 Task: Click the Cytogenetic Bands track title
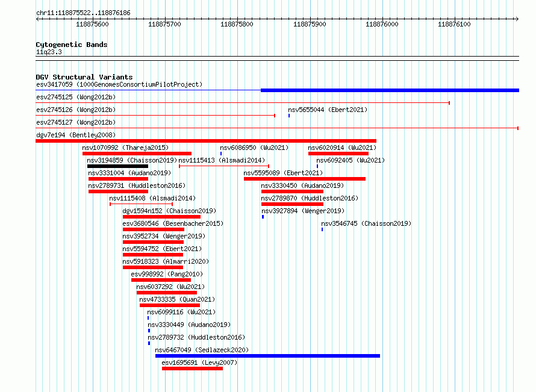tap(72, 45)
